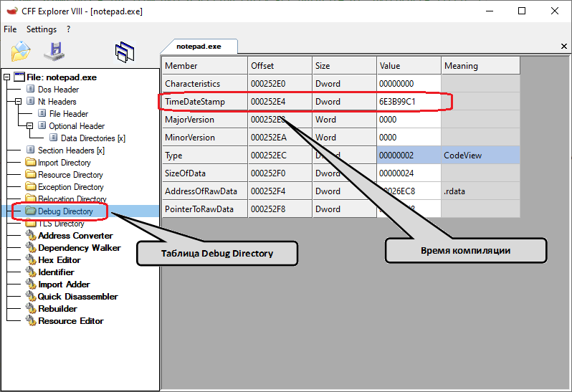
Task: Edit the Characteristics value 00000000
Action: point(409,84)
